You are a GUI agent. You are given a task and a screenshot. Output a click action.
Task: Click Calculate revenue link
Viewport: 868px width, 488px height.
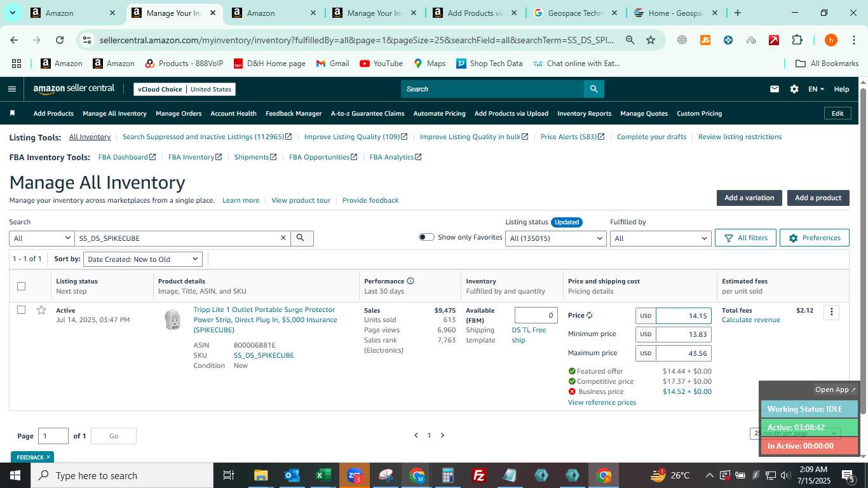point(750,320)
